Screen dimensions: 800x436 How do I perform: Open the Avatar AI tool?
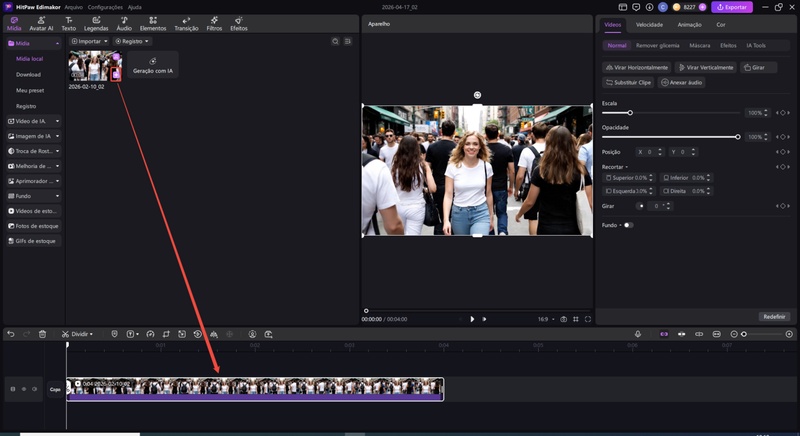[41, 24]
